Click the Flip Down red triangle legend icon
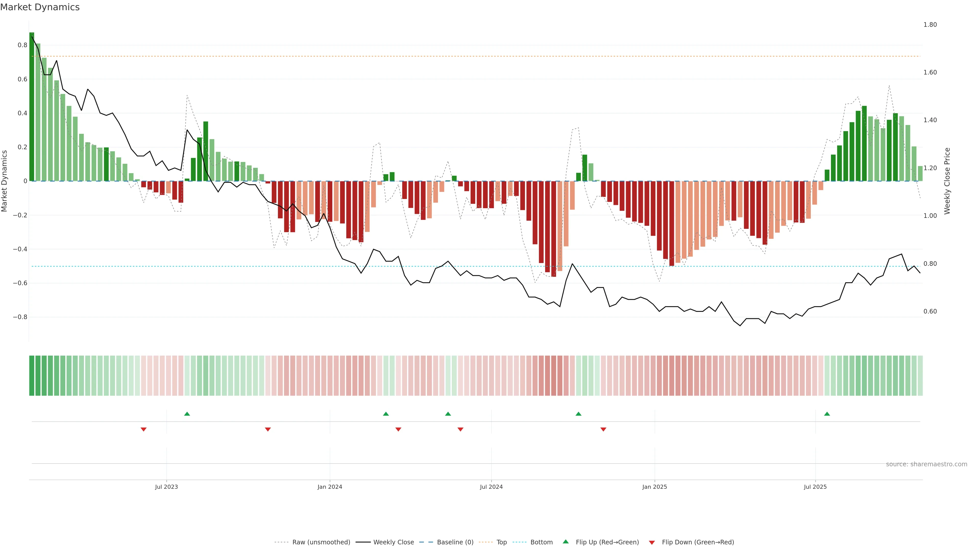 point(652,543)
